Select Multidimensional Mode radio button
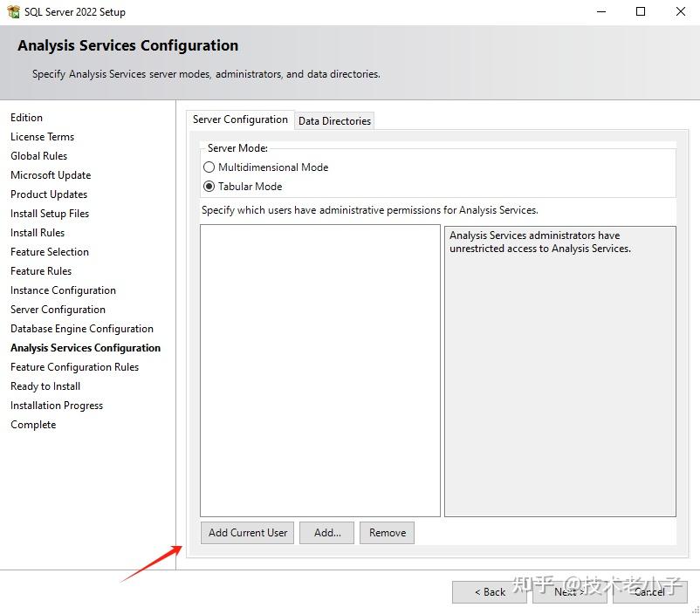 tap(209, 167)
